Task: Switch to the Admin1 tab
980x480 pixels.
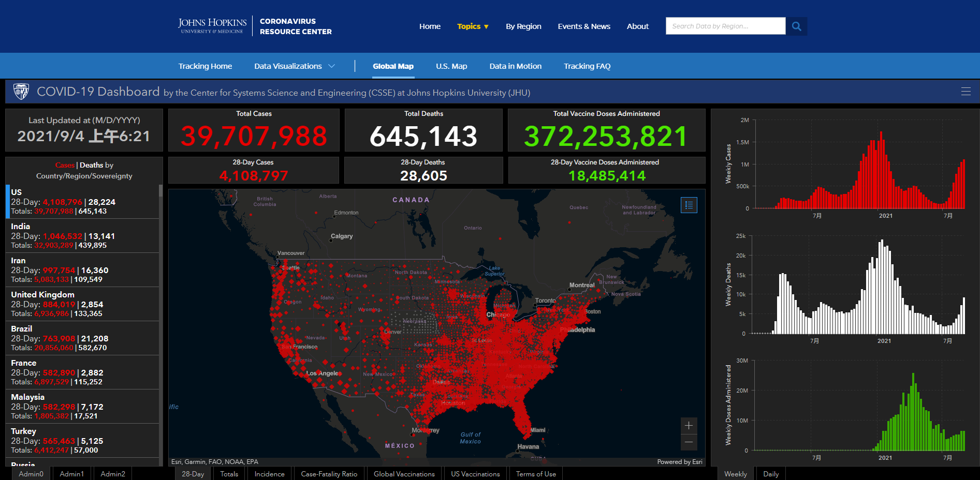Action: [x=71, y=474]
